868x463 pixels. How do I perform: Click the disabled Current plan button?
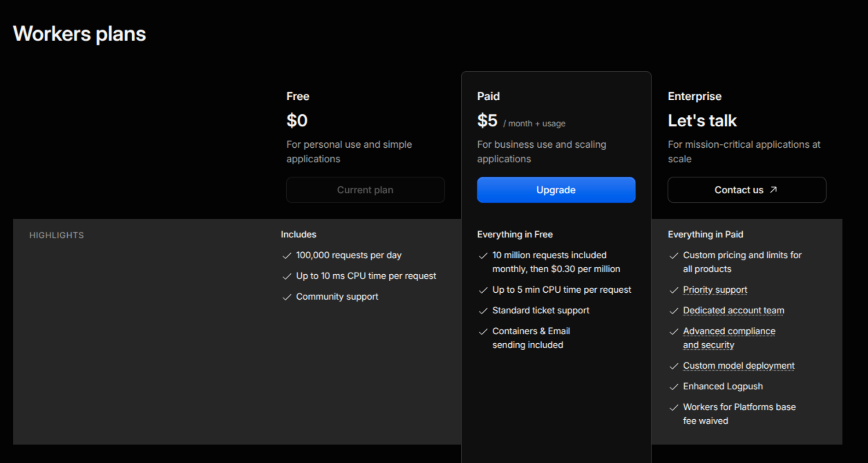tap(365, 190)
